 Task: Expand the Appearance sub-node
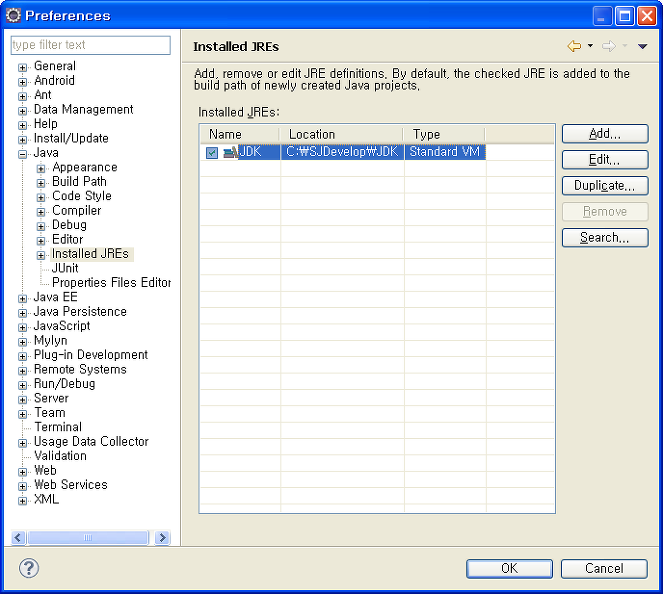click(x=41, y=169)
